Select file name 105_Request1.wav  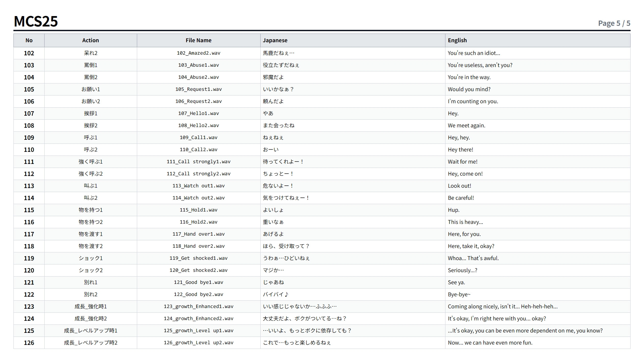(x=199, y=89)
